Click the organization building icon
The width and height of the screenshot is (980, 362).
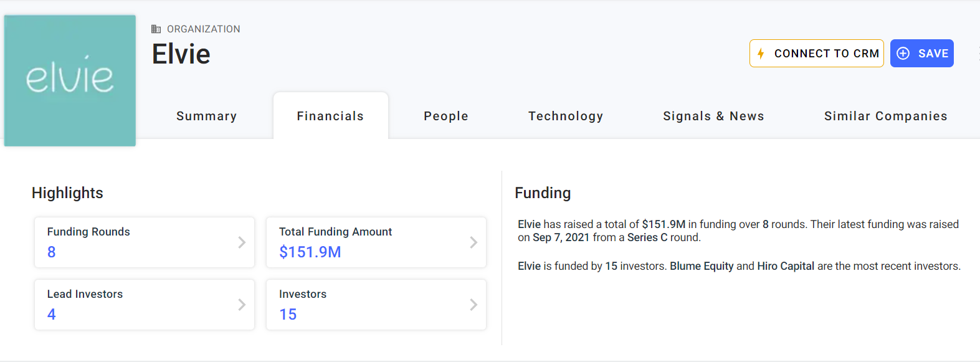click(156, 29)
